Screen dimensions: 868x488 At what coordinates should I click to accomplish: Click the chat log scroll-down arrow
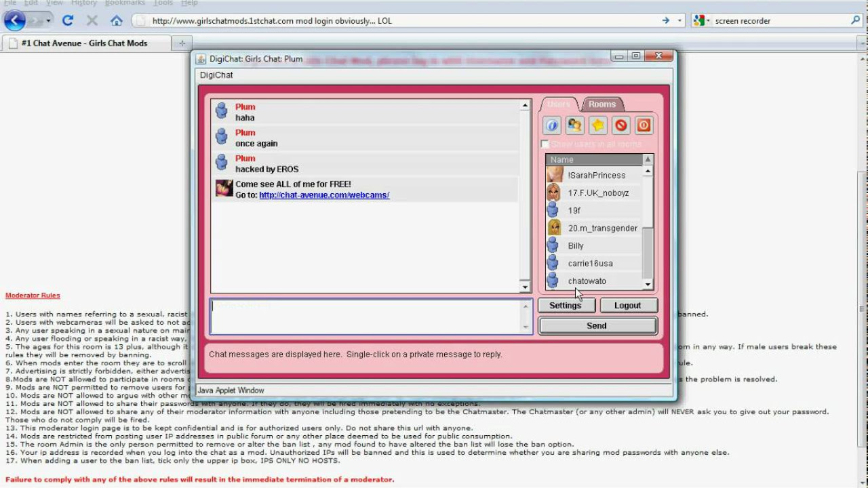(525, 287)
